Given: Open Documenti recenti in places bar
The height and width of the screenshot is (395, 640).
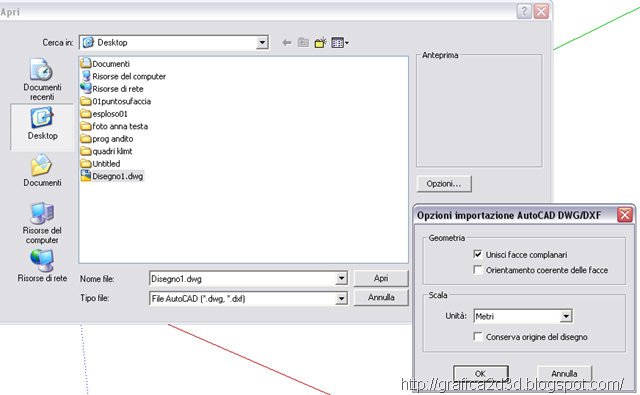Looking at the screenshot, I should point(42,80).
